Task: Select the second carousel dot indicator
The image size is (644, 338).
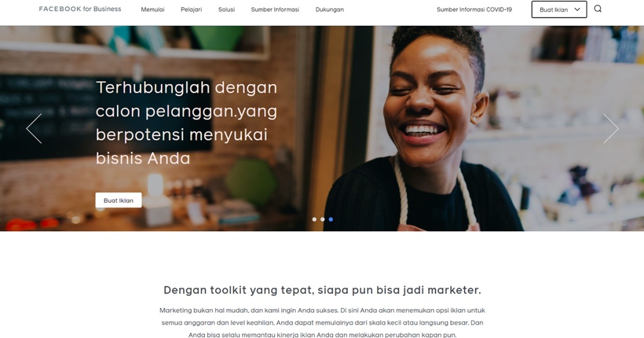Action: 323,219
